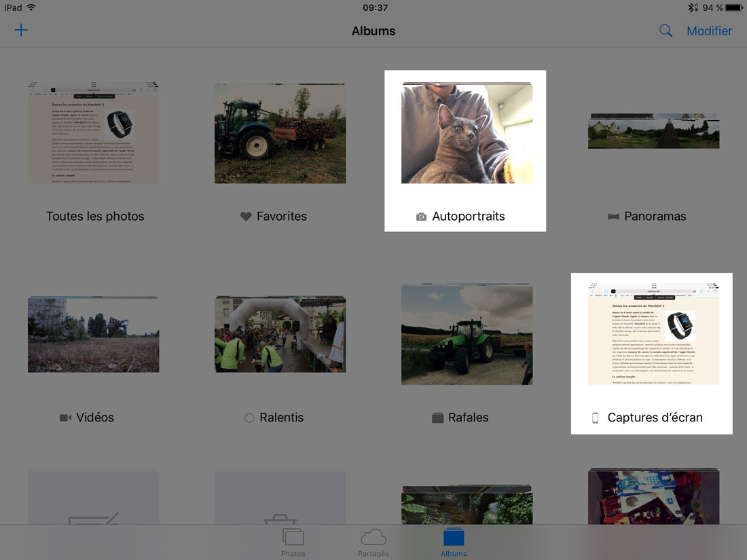The height and width of the screenshot is (560, 747).
Task: Click the Favorites heart icon
Action: (x=246, y=217)
